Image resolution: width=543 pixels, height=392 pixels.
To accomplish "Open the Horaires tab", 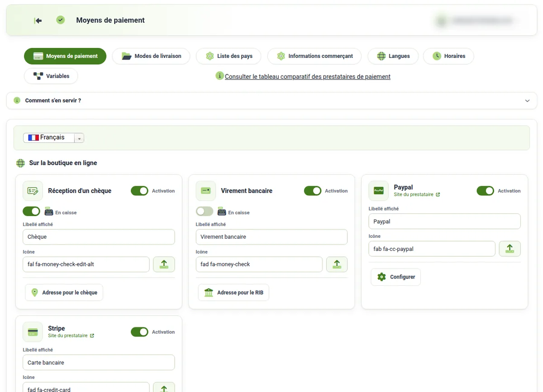I will [448, 56].
